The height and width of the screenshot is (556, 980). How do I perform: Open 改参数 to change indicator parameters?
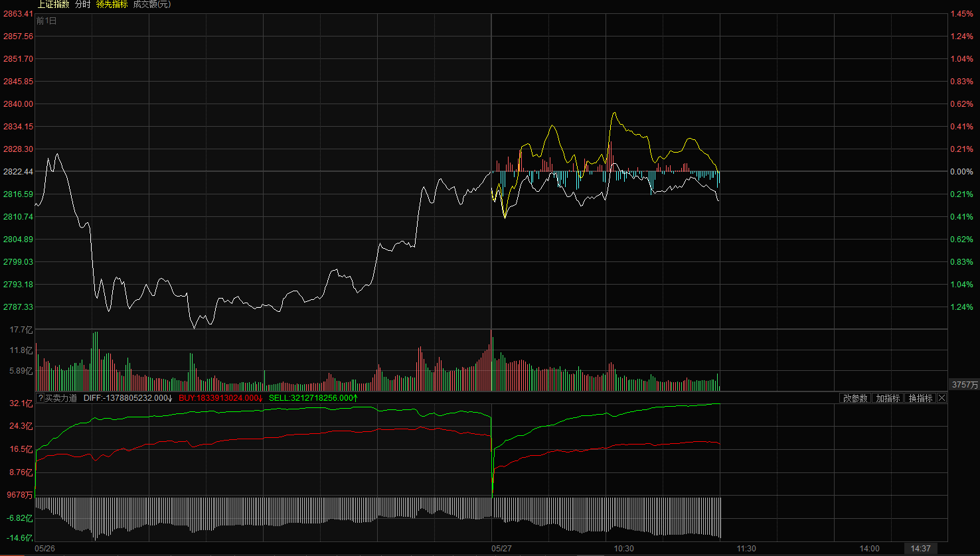855,398
